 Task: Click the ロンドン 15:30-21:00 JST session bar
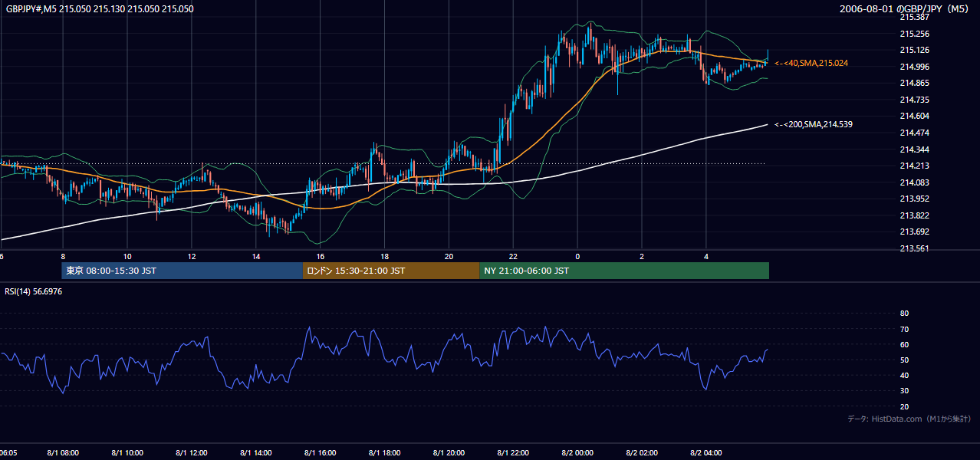[391, 271]
